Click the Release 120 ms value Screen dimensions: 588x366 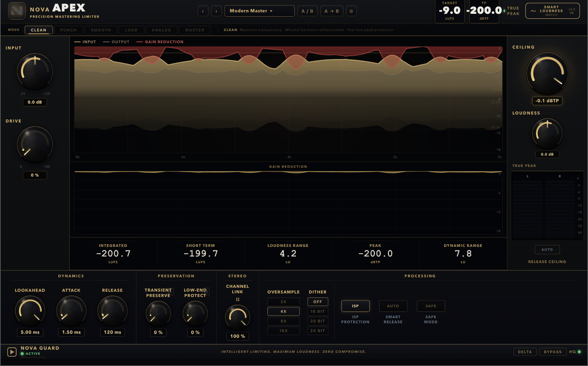112,332
